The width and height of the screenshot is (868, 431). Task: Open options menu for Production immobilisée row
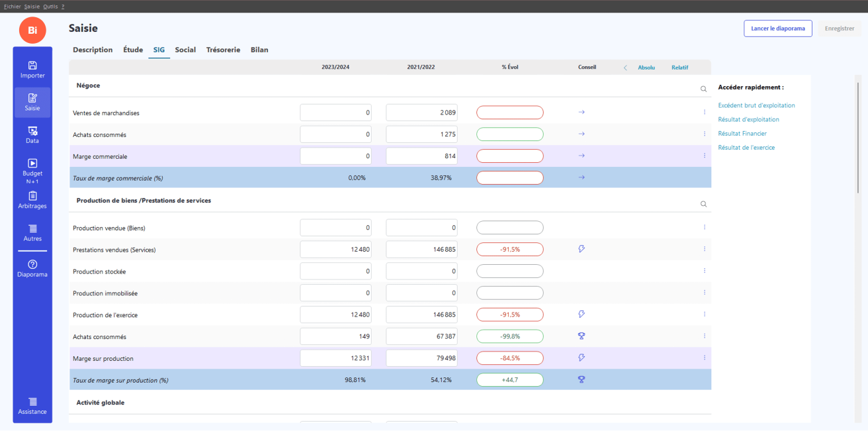(x=705, y=292)
